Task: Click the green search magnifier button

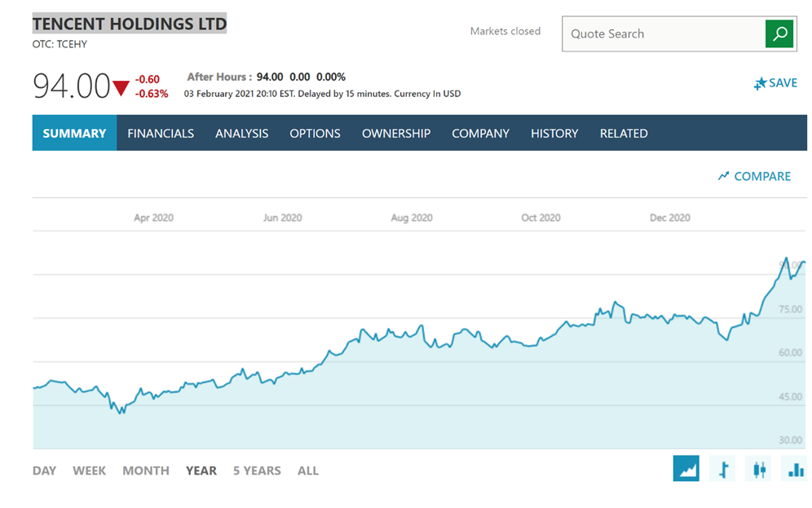Action: [x=779, y=33]
